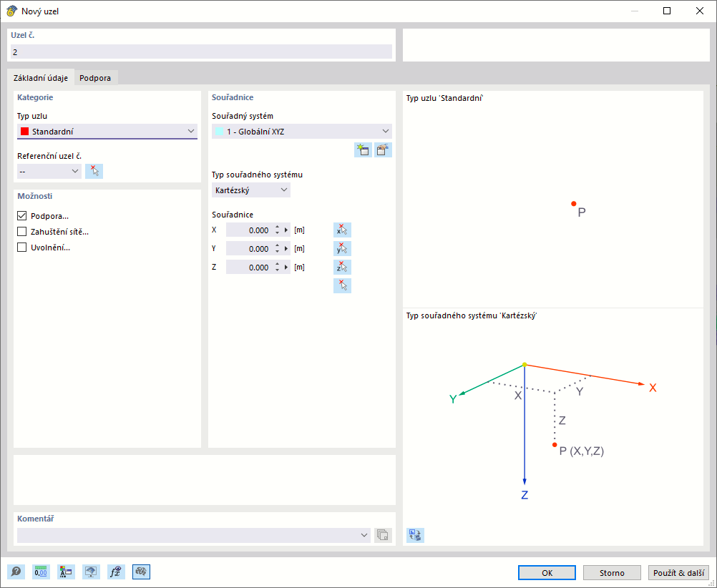Click the Y coordinate value field
Screen dimensions: 717x588
click(249, 249)
